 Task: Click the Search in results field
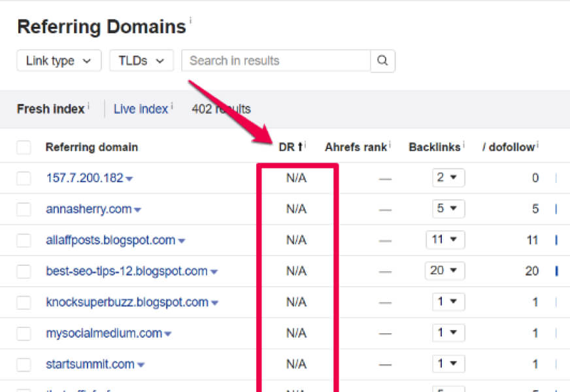[275, 61]
